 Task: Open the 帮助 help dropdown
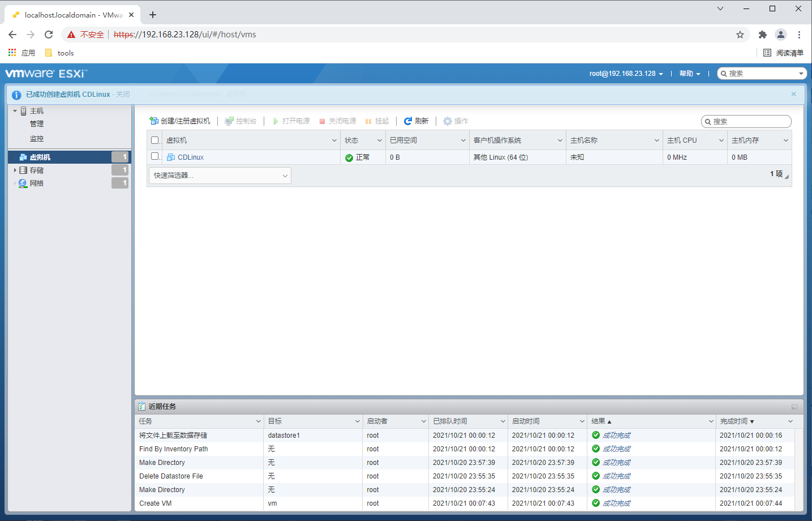coord(690,74)
